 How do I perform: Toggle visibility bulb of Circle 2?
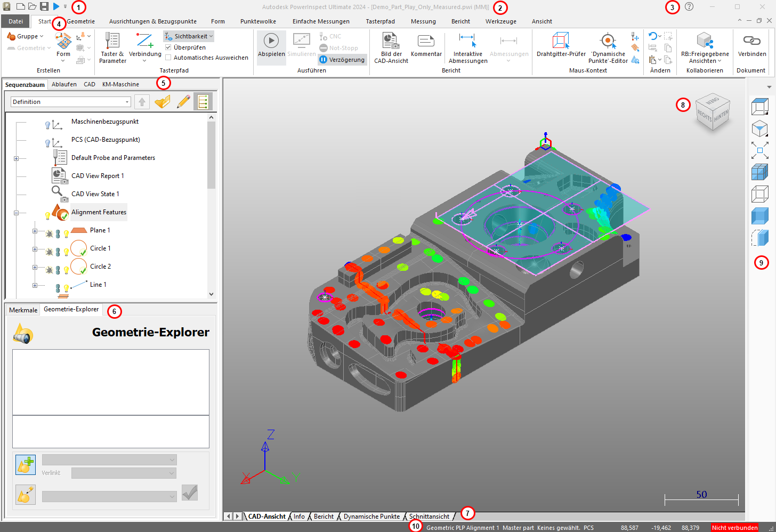(66, 270)
